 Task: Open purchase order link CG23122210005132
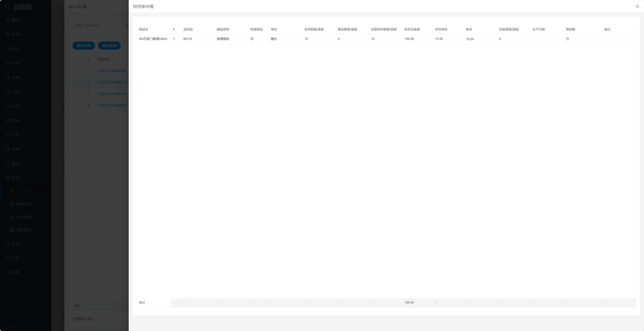(x=112, y=82)
